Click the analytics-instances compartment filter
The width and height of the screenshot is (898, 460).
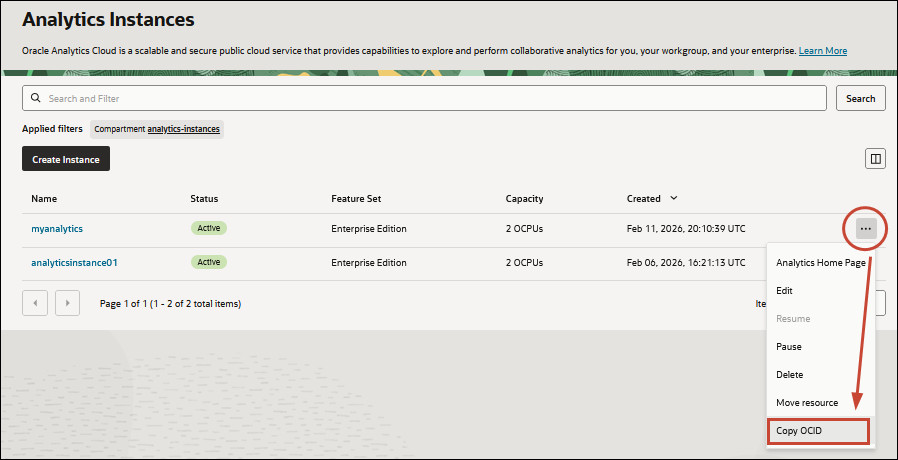pos(184,129)
